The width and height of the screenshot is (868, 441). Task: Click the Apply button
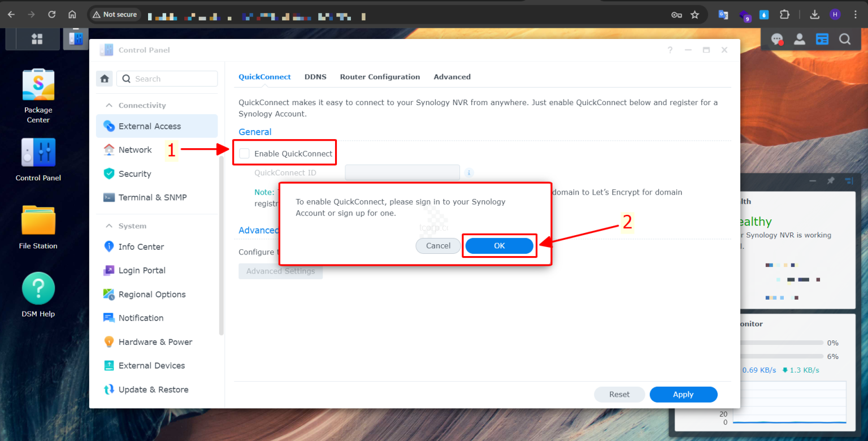click(683, 394)
